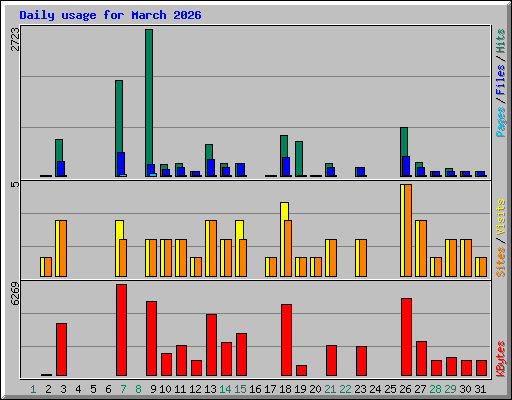This screenshot has height=400, width=512.
Task: Click the orange "Sites" legend label
Action: 501,262
